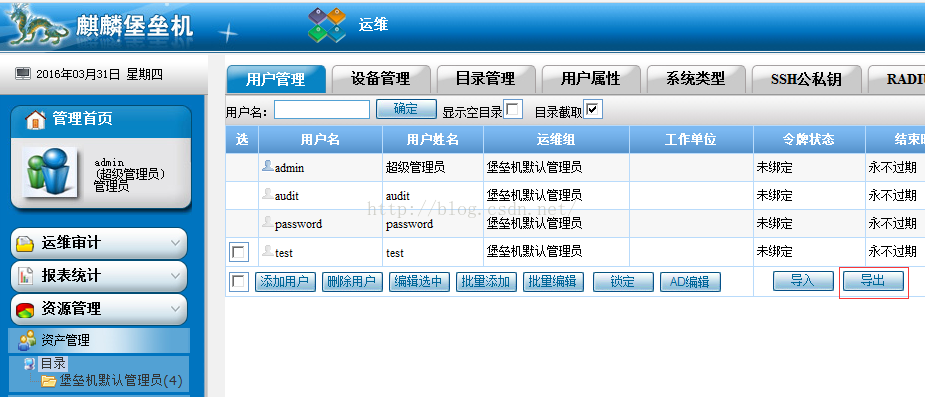Toggle the 显示空目录 checkbox
The height and width of the screenshot is (397, 925).
(513, 110)
